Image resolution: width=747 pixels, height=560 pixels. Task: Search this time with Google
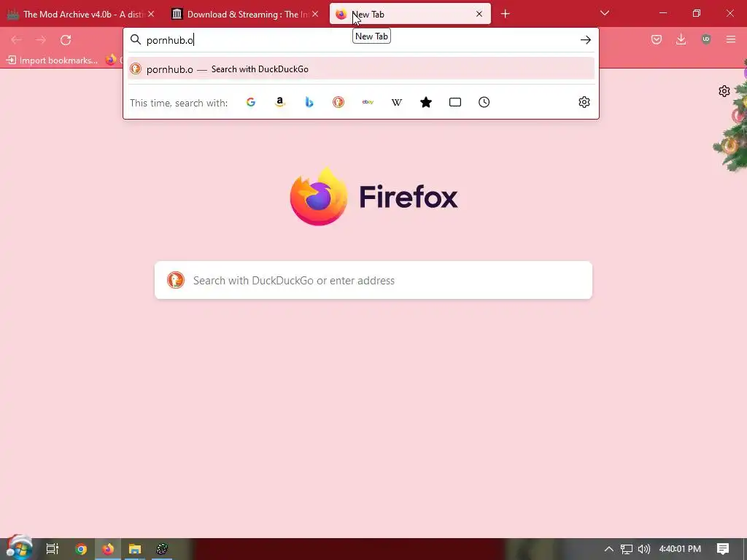pyautogui.click(x=251, y=102)
